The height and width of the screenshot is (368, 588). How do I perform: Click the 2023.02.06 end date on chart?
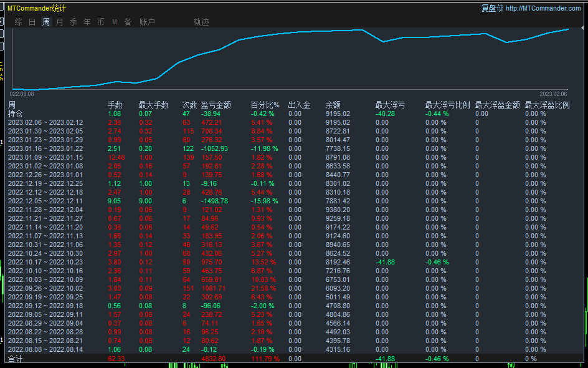click(x=553, y=94)
